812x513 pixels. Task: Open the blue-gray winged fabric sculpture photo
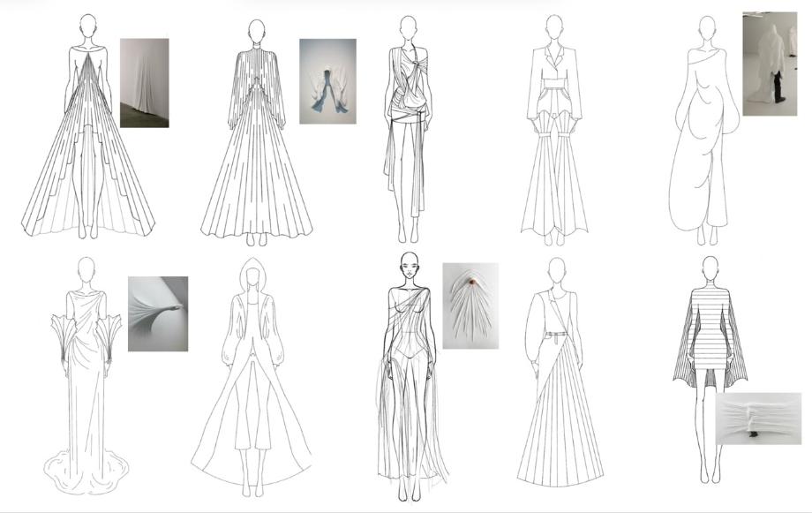click(327, 81)
